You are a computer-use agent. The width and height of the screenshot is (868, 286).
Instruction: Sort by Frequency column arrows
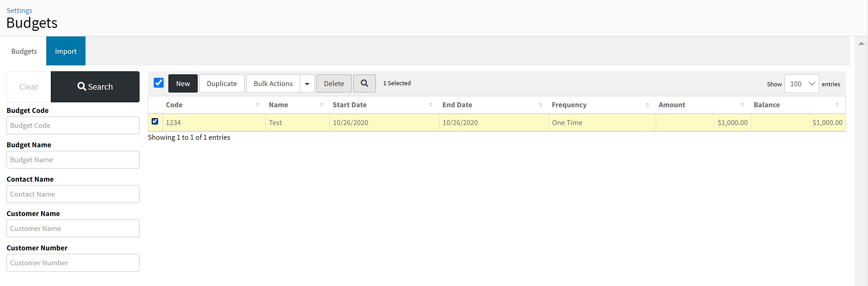coord(647,105)
